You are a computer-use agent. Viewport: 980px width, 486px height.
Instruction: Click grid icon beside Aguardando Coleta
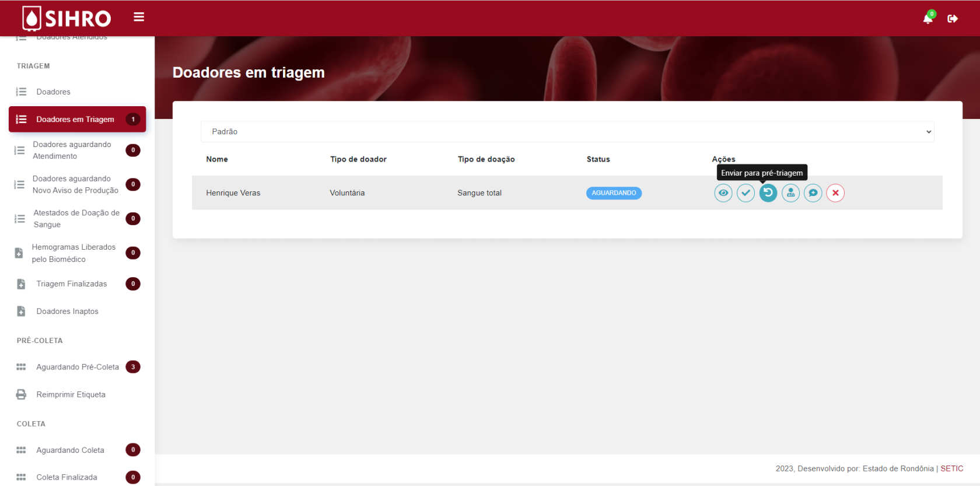pos(21,450)
